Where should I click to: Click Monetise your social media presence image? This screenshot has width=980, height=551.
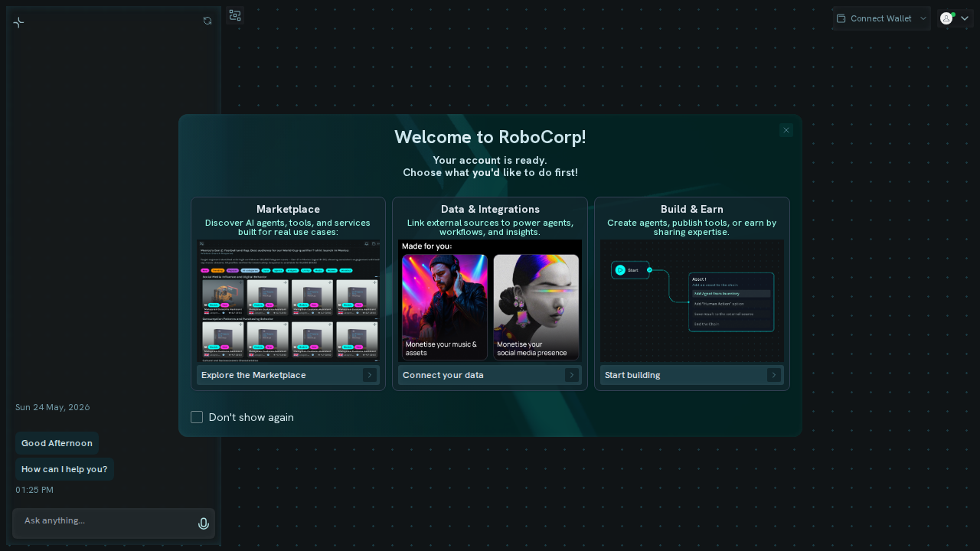pos(536,307)
